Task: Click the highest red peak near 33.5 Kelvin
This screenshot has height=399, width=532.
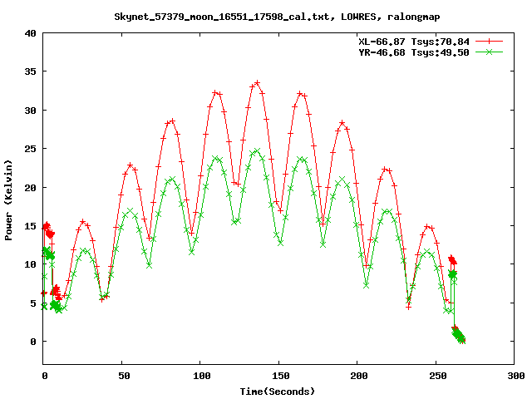Action: [x=257, y=83]
